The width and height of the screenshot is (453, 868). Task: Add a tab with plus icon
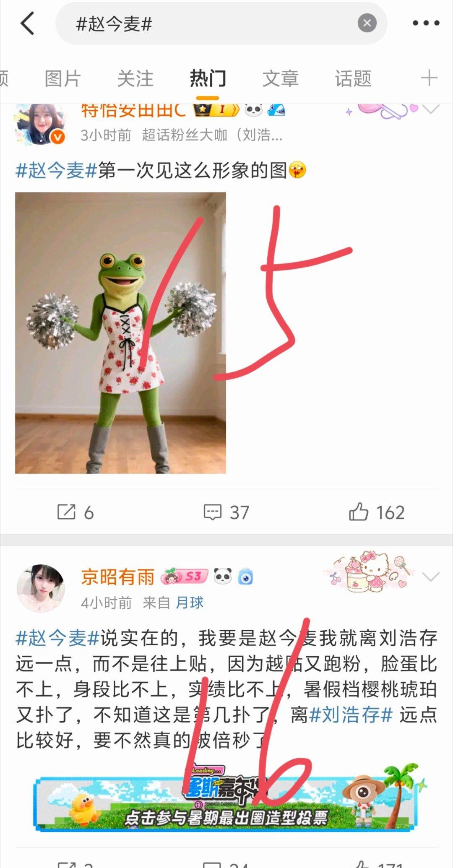(429, 78)
